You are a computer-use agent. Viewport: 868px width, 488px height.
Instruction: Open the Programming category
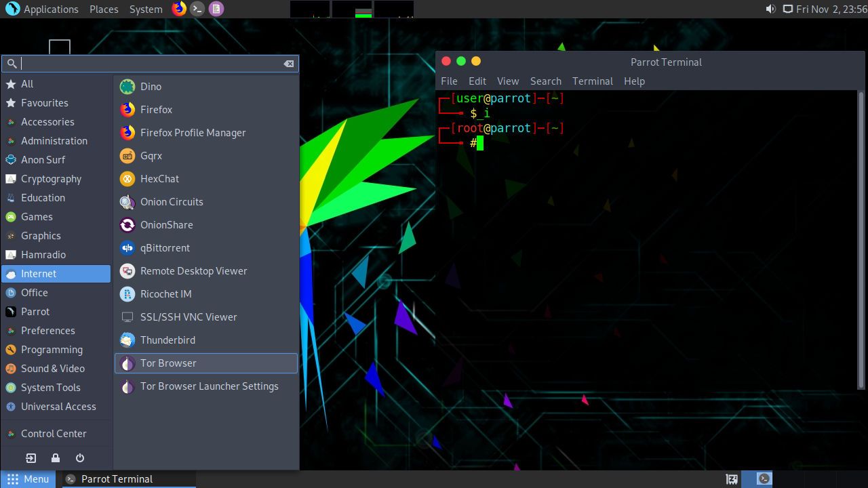click(x=56, y=349)
